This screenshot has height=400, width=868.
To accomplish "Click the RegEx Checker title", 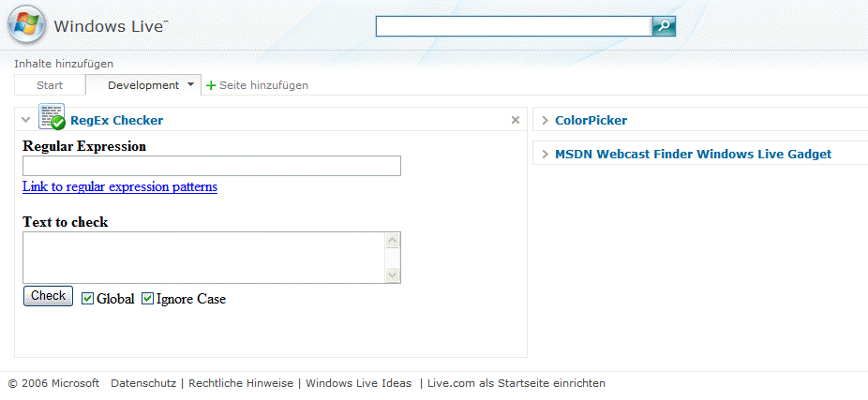I will tap(117, 121).
